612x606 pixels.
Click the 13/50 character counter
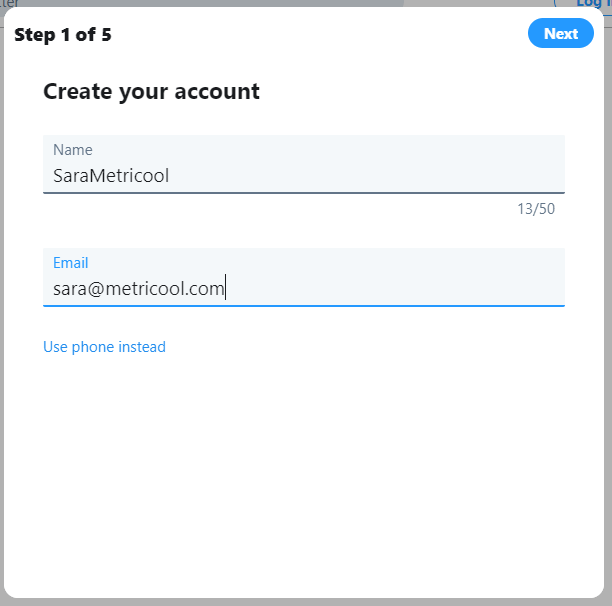tap(535, 209)
